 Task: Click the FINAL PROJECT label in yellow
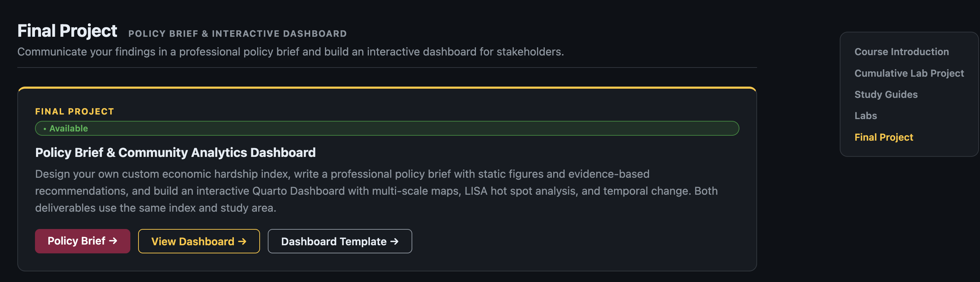[74, 111]
